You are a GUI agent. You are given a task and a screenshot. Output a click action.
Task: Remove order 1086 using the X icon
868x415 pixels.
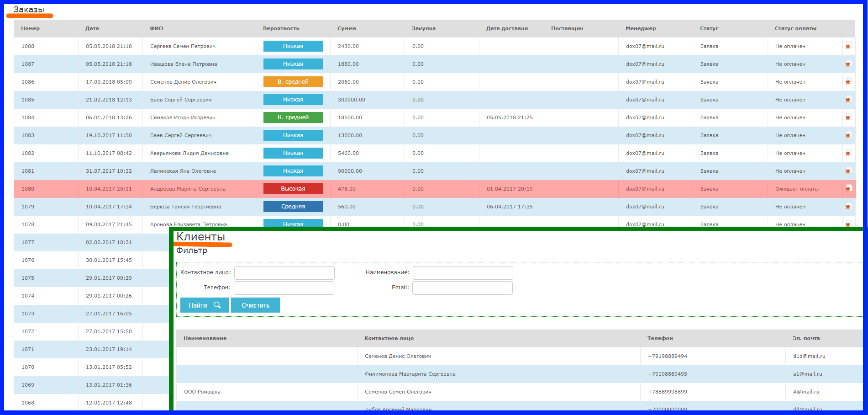pyautogui.click(x=848, y=82)
